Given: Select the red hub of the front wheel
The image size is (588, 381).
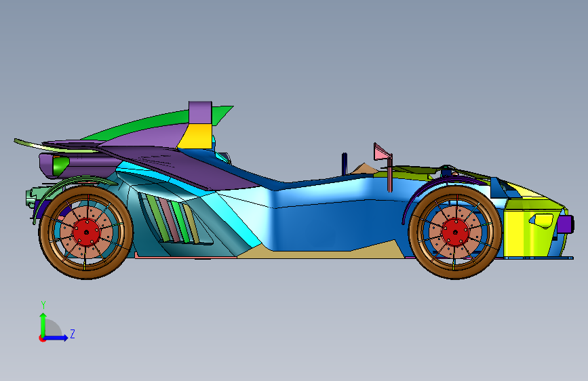Looking at the screenshot, I should click(455, 232).
